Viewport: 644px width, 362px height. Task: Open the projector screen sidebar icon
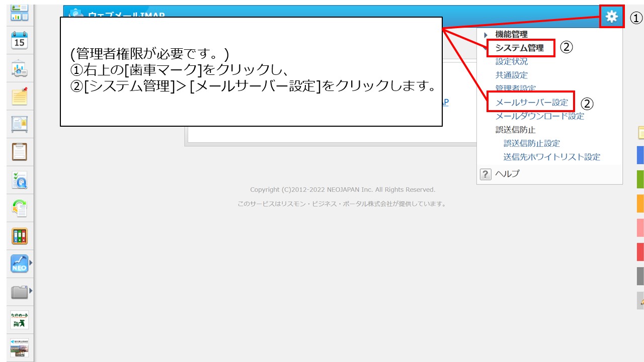[20, 69]
